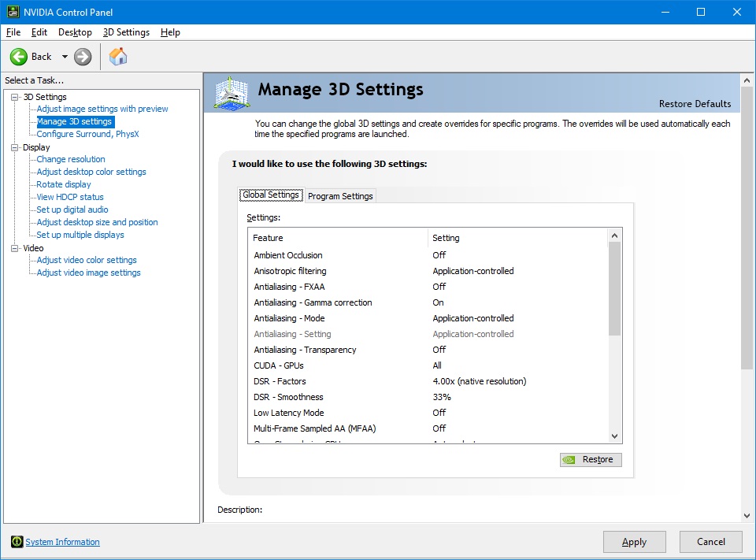This screenshot has width=756, height=560.
Task: Open the 3D Settings menu
Action: tap(126, 32)
